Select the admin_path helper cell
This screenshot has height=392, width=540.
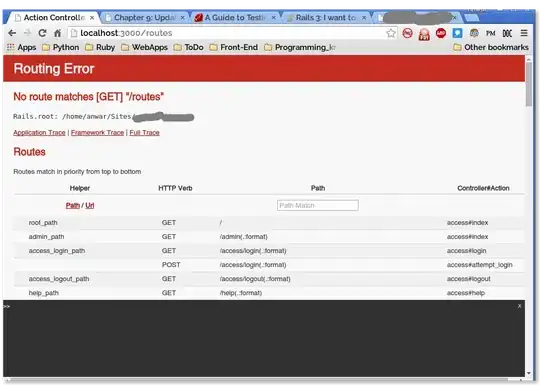(46, 237)
